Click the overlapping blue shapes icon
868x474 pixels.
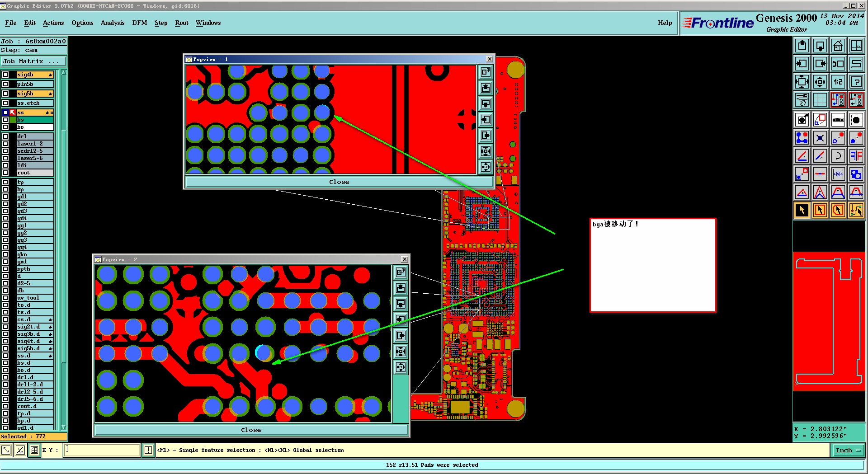(856, 174)
